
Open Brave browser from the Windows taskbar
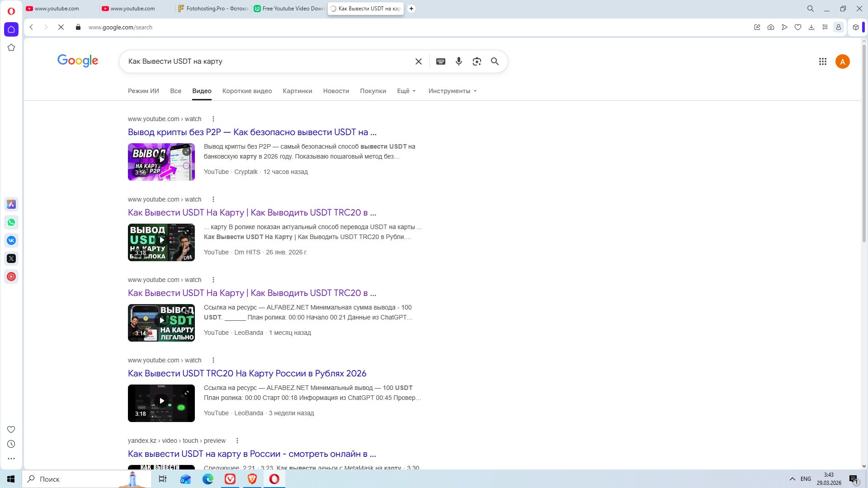click(252, 479)
